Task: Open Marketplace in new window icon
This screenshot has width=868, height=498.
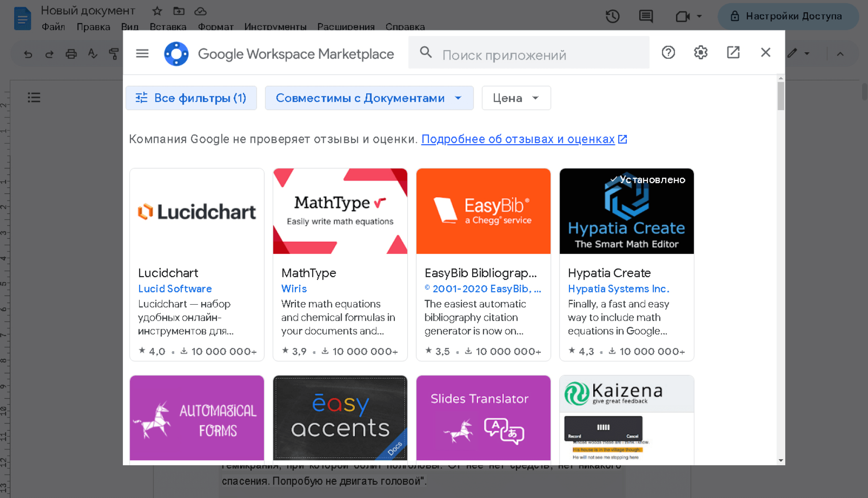Action: click(733, 53)
